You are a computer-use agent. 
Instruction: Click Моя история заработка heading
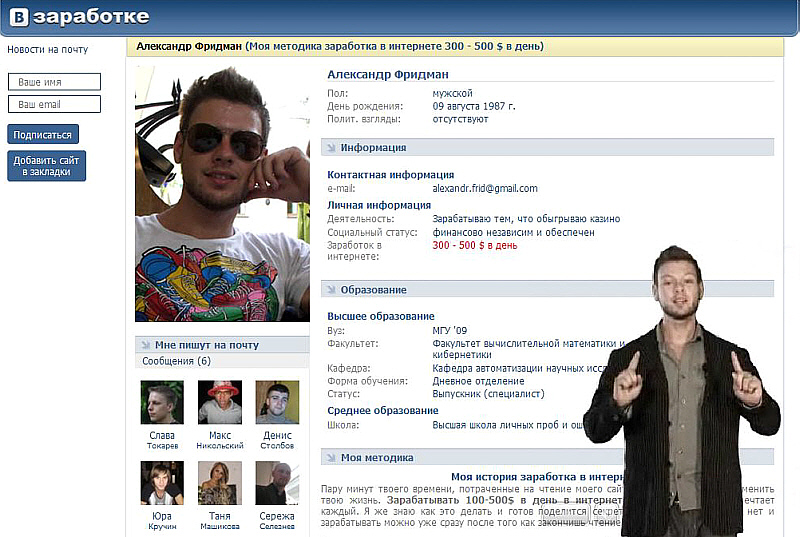[x=537, y=477]
